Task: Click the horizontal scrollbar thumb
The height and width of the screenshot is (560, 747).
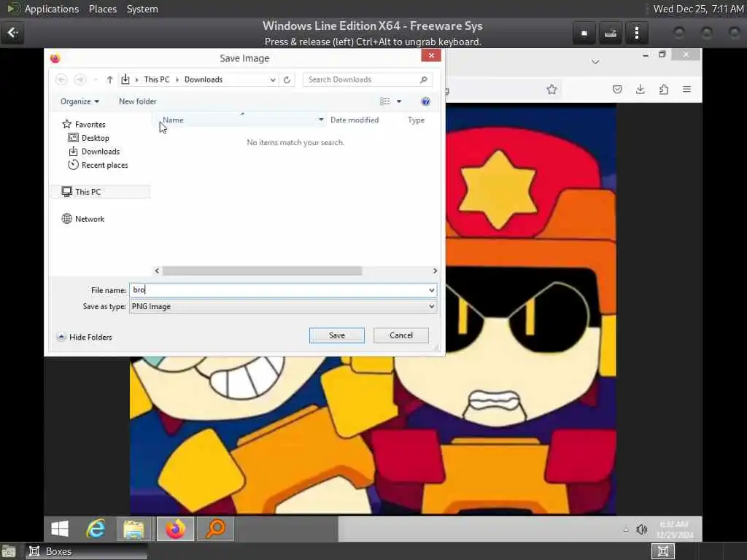Action: pos(262,271)
